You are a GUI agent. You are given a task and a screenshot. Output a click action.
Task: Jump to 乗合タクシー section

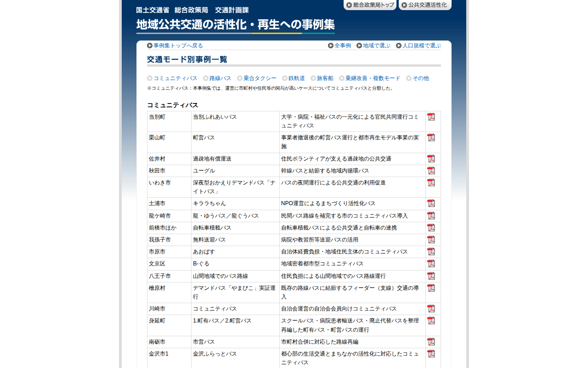pyautogui.click(x=257, y=78)
